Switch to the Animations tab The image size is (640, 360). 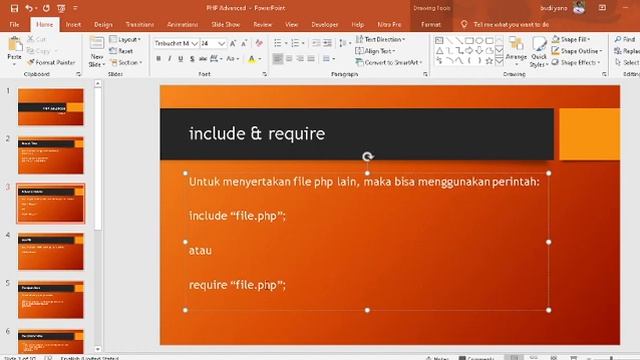pos(182,24)
